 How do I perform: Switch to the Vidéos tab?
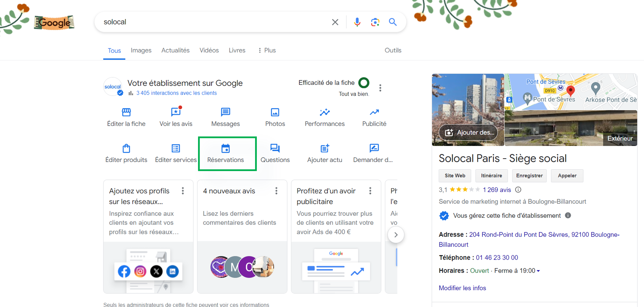[209, 50]
